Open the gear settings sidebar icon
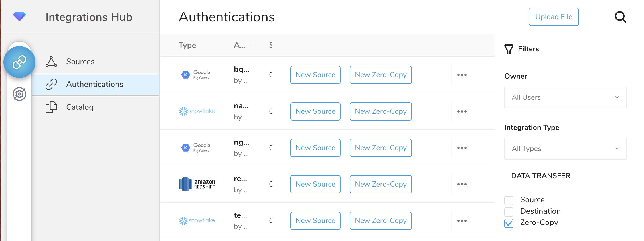The width and height of the screenshot is (644, 241). 19,94
